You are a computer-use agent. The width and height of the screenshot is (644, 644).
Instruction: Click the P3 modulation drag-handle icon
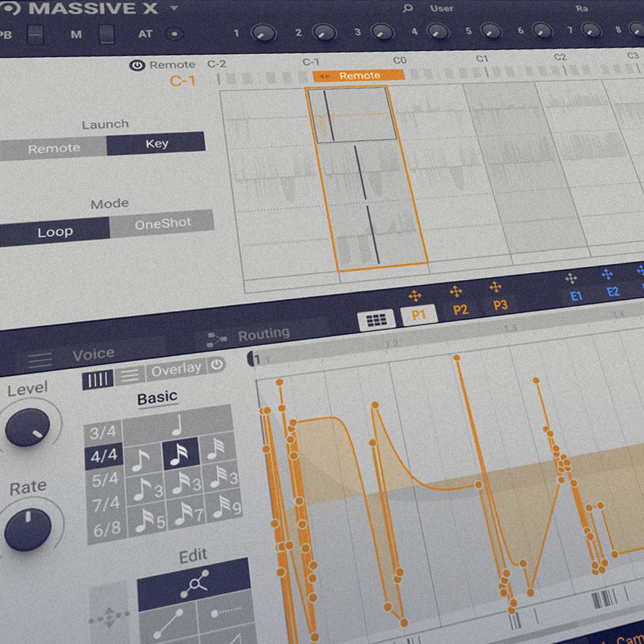(496, 287)
